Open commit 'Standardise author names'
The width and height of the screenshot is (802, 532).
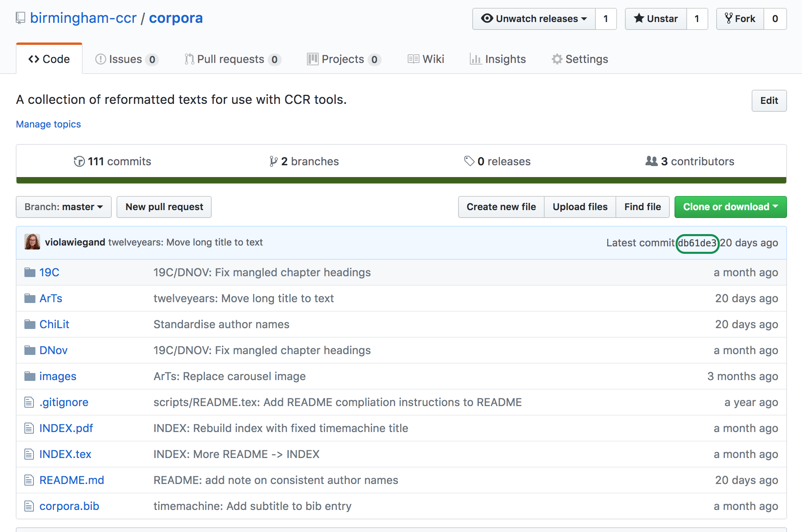point(222,324)
